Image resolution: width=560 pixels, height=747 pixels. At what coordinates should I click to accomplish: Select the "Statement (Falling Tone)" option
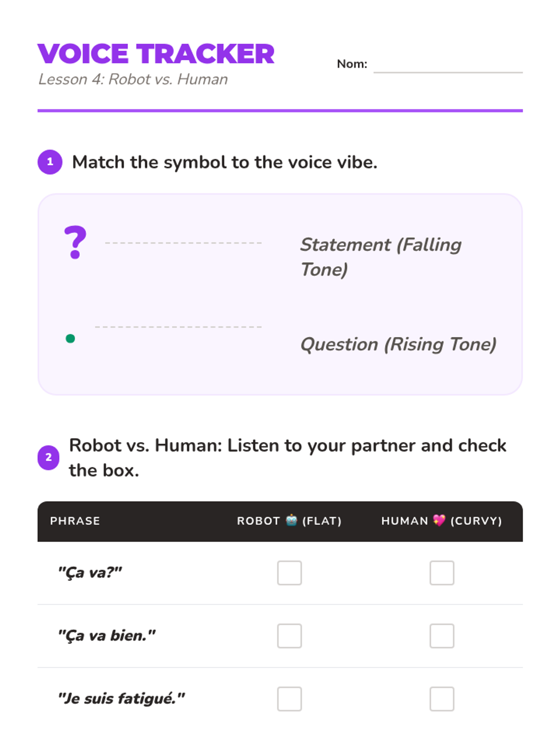380,257
